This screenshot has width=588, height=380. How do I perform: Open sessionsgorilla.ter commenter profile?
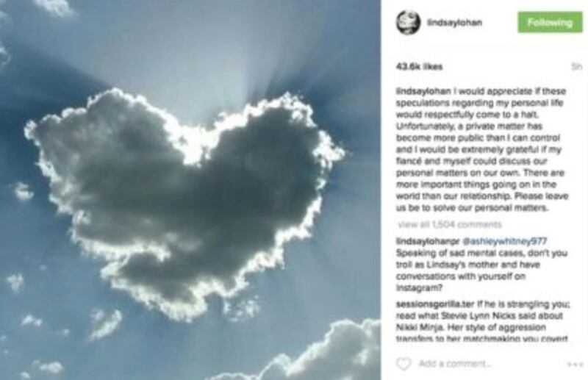coord(435,304)
